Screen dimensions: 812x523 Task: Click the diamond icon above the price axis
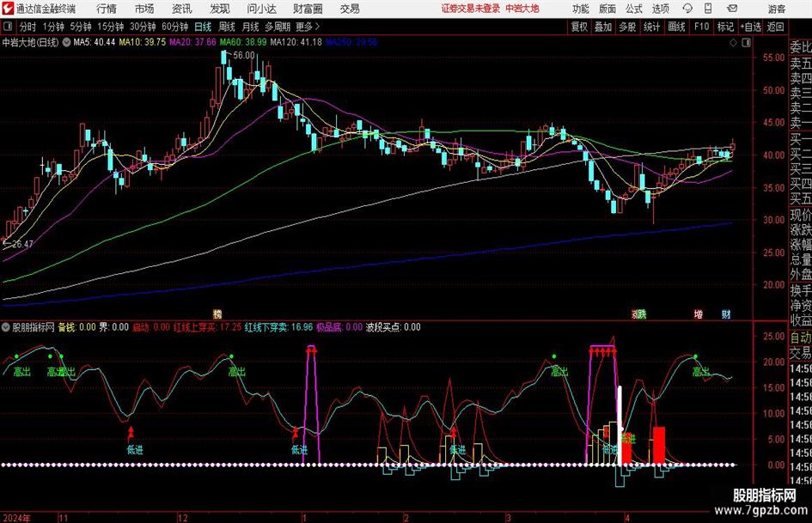tap(733, 42)
